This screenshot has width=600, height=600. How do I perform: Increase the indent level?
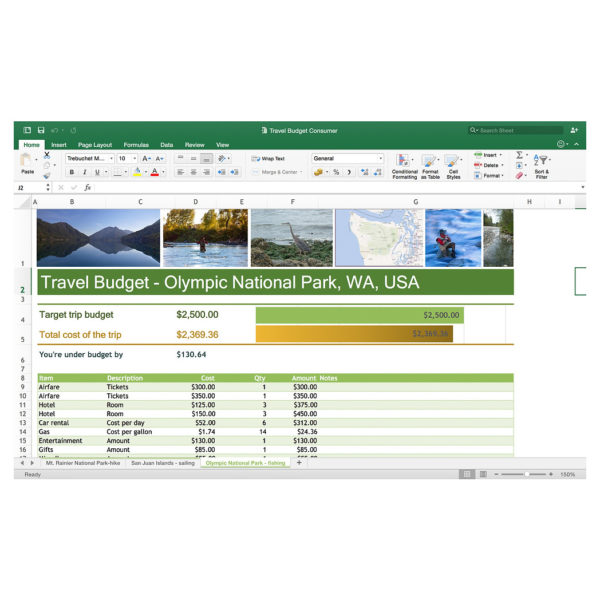coord(234,172)
